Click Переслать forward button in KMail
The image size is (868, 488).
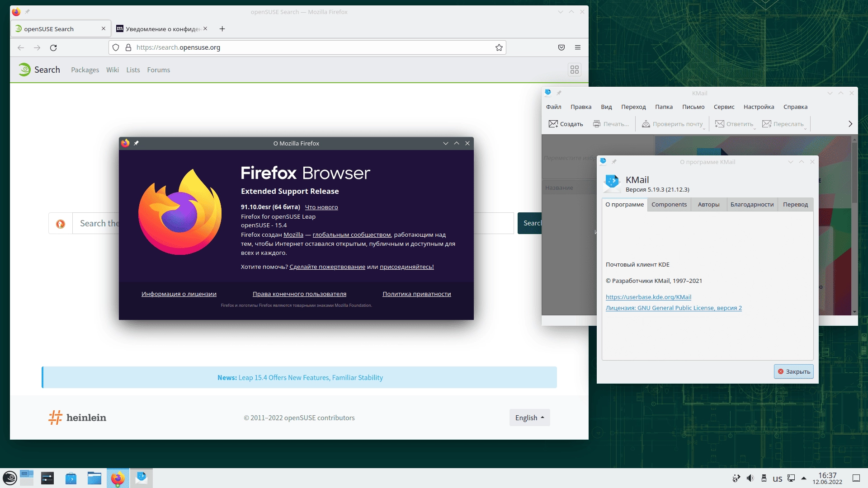(783, 124)
